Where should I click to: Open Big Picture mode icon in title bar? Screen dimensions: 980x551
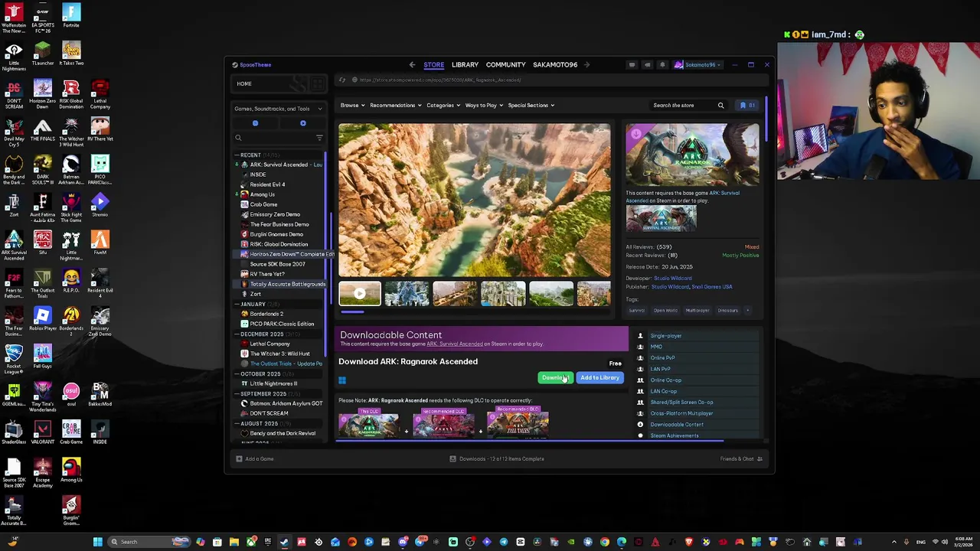point(632,65)
